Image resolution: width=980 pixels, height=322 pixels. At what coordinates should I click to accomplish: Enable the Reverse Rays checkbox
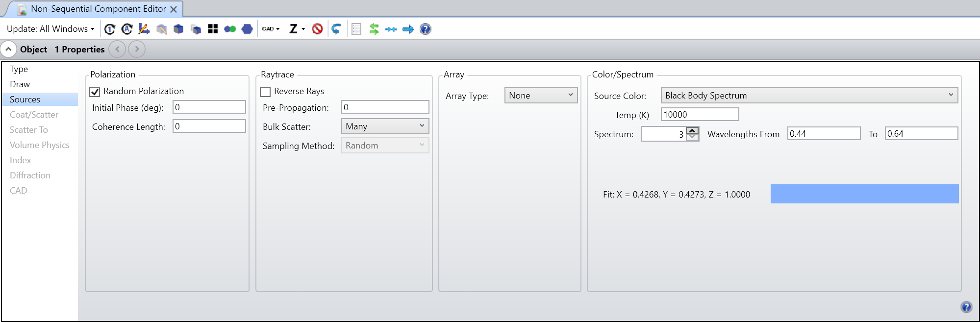(x=265, y=92)
